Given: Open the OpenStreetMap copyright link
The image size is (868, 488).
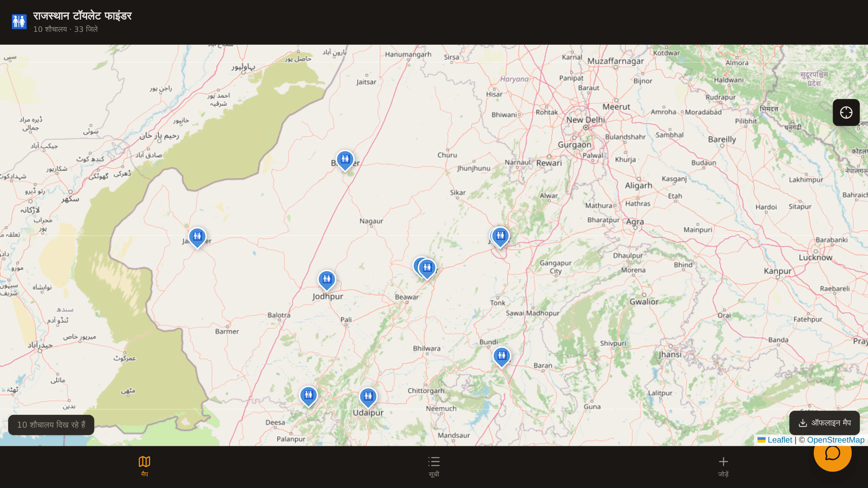Looking at the screenshot, I should click(x=835, y=440).
